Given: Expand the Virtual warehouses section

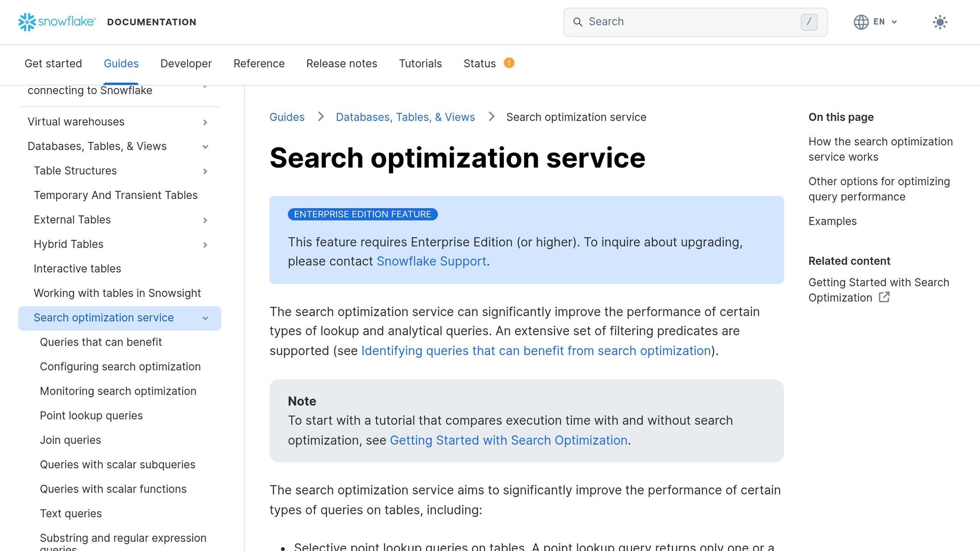Looking at the screenshot, I should 205,122.
